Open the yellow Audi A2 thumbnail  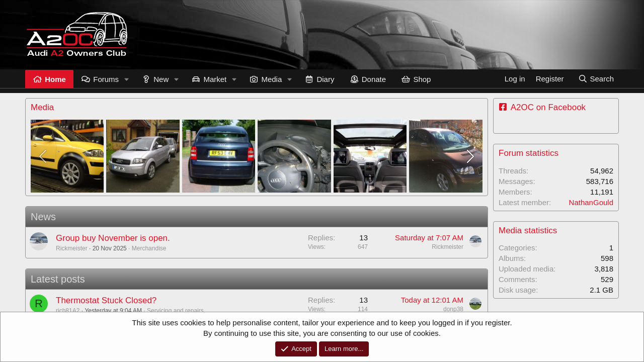67,156
